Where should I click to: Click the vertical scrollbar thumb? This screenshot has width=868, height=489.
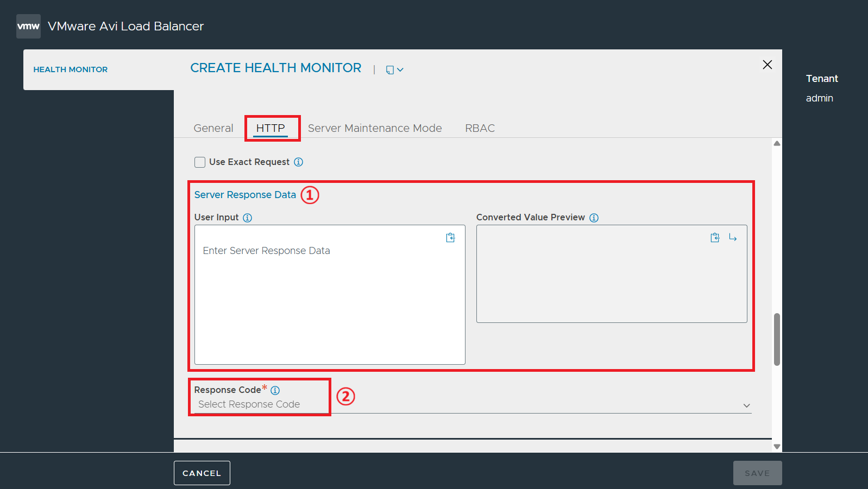[x=777, y=339]
